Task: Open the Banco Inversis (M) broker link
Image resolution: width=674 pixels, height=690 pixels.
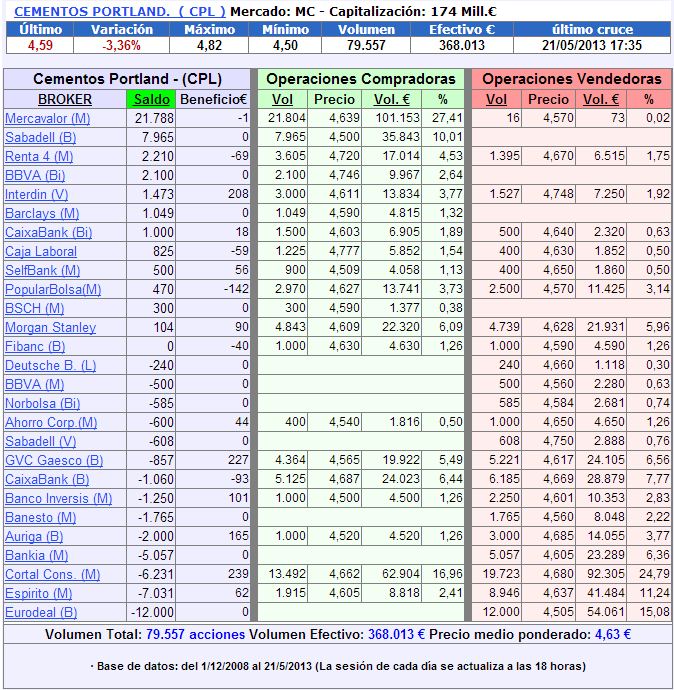Action: pyautogui.click(x=58, y=498)
